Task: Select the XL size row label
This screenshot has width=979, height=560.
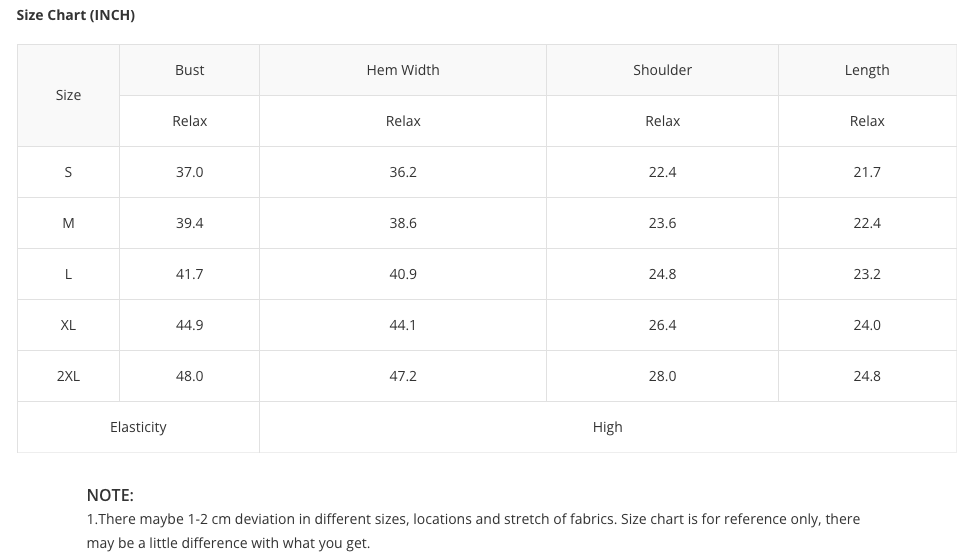Action: [x=68, y=325]
